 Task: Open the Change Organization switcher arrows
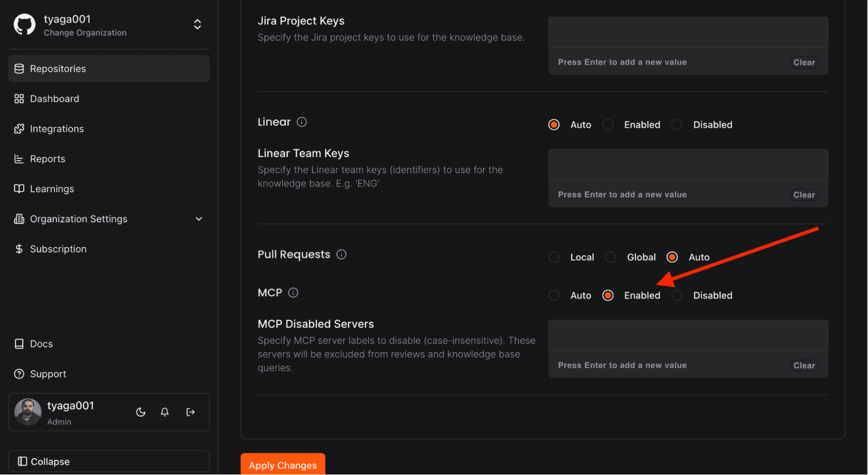(198, 25)
